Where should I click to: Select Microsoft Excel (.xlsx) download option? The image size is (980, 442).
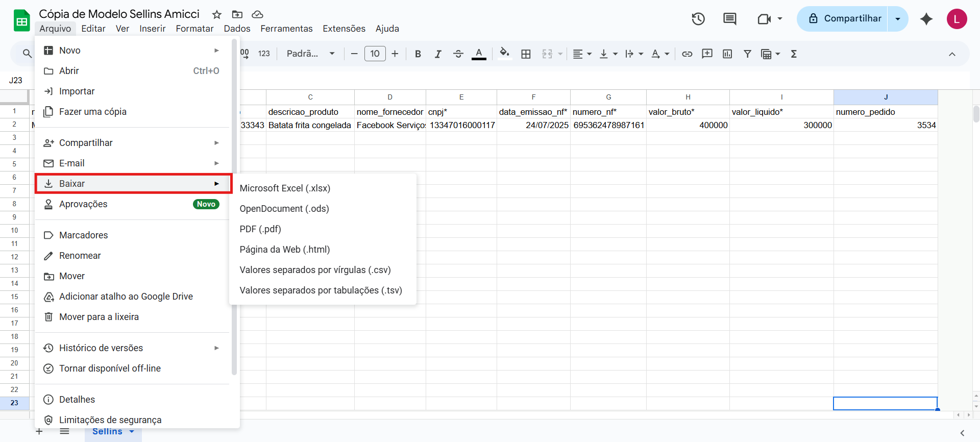click(285, 188)
